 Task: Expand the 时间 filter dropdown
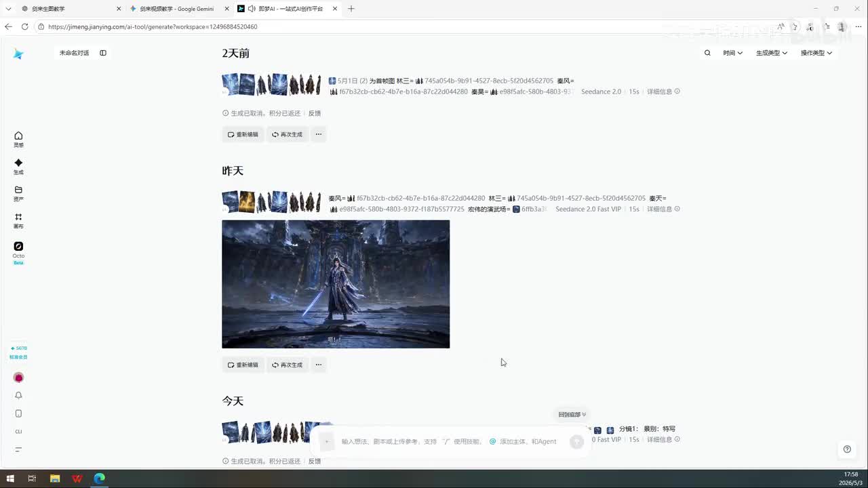[x=732, y=53]
